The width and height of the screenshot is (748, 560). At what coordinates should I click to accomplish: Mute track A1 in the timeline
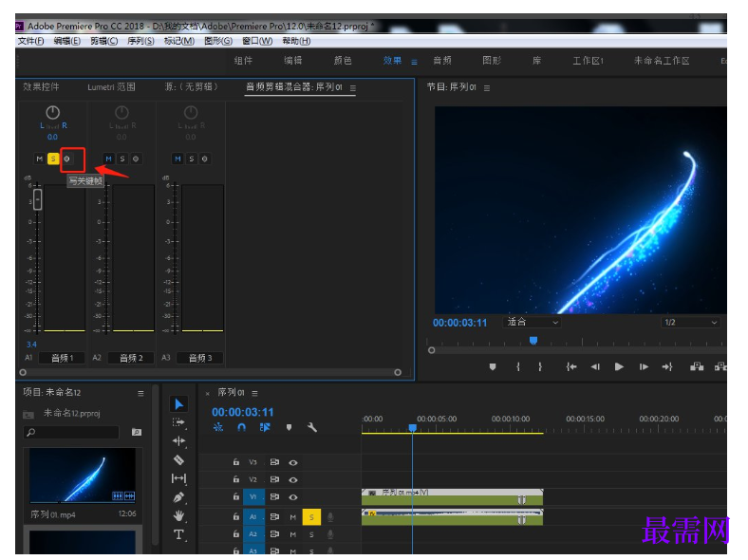(293, 516)
